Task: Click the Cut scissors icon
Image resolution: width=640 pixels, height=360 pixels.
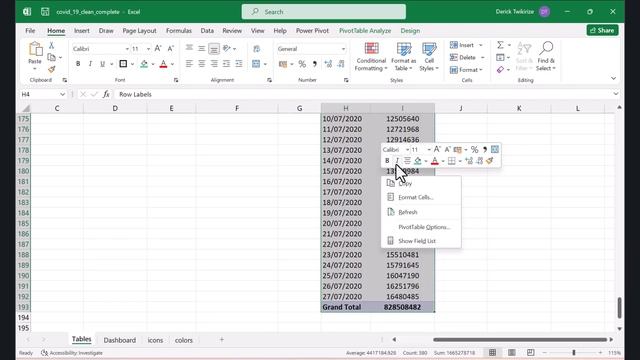Action: tap(51, 45)
